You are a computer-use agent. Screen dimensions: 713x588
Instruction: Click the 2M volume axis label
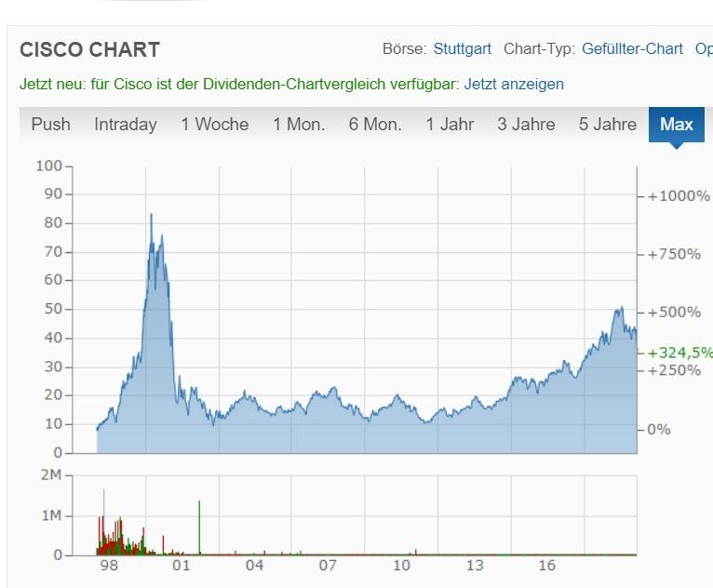click(51, 474)
